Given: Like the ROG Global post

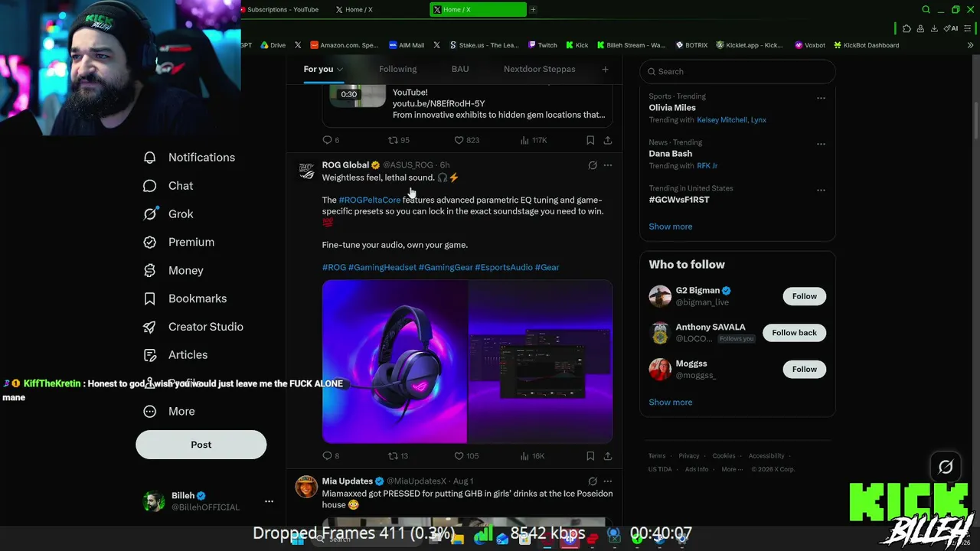Looking at the screenshot, I should tap(466, 456).
